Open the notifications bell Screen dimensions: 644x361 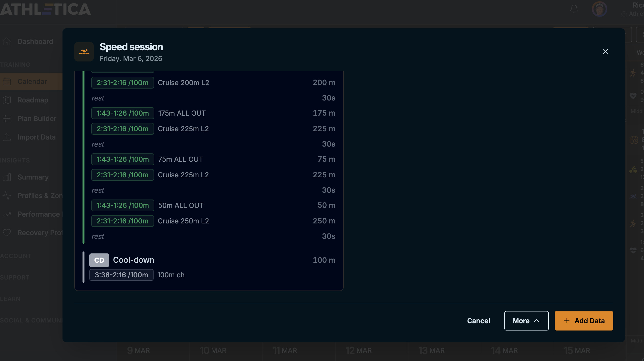(x=574, y=9)
